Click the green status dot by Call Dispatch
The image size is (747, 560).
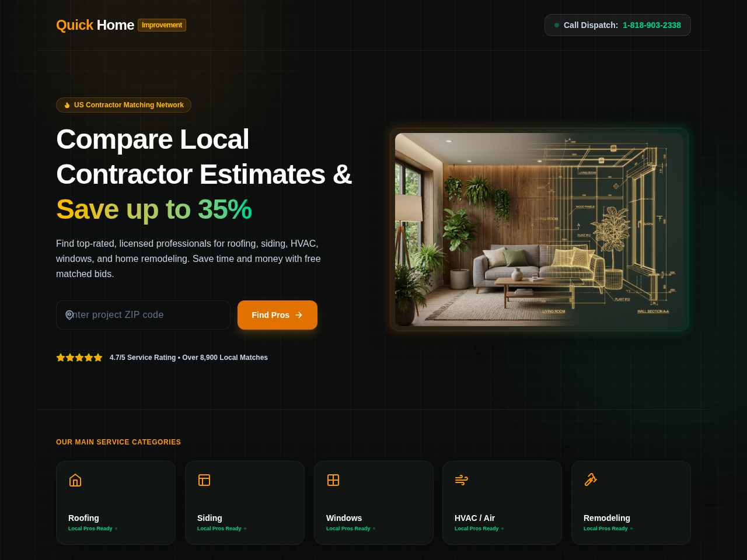click(x=557, y=25)
